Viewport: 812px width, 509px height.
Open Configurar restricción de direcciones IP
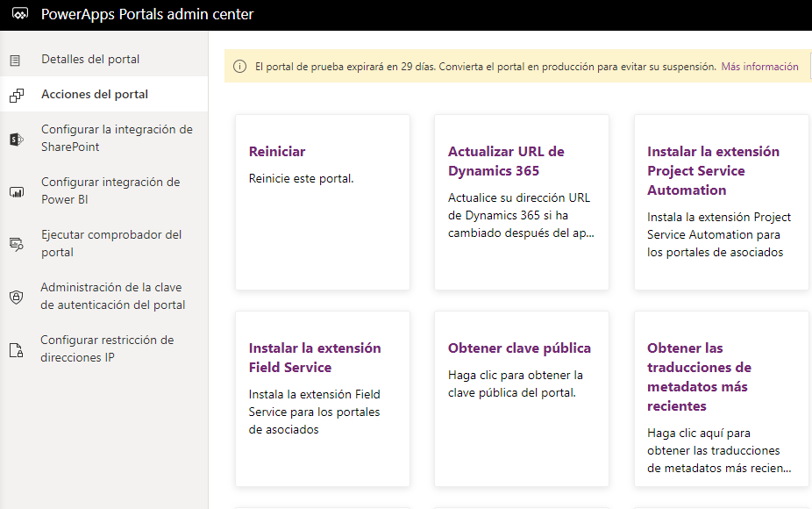(x=104, y=348)
